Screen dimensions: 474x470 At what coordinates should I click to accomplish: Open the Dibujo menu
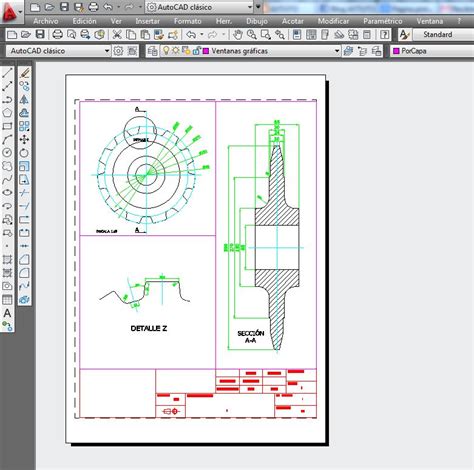(257, 21)
